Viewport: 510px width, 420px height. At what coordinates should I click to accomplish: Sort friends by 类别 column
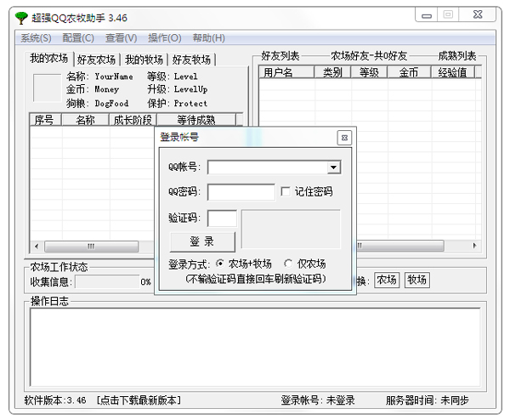332,72
